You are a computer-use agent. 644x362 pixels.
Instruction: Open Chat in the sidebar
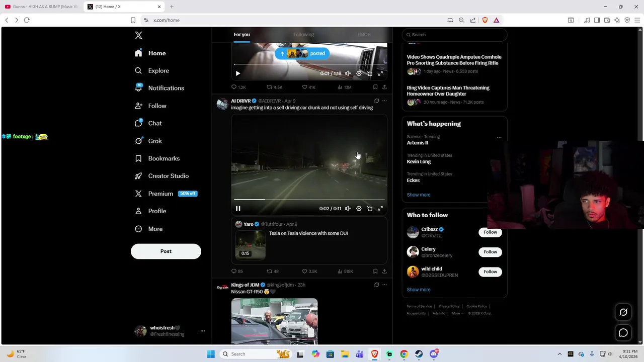(148, 123)
